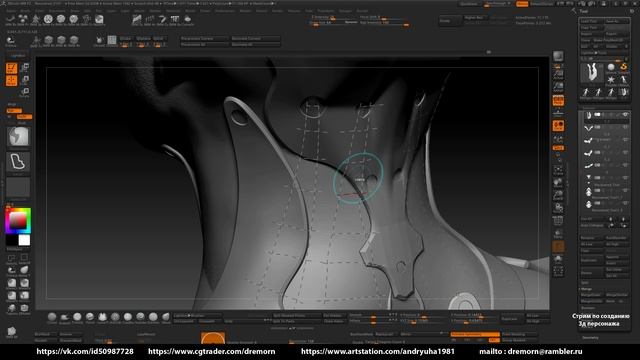
Task: Toggle Persp perspective on the right shelf
Action: coord(558,100)
